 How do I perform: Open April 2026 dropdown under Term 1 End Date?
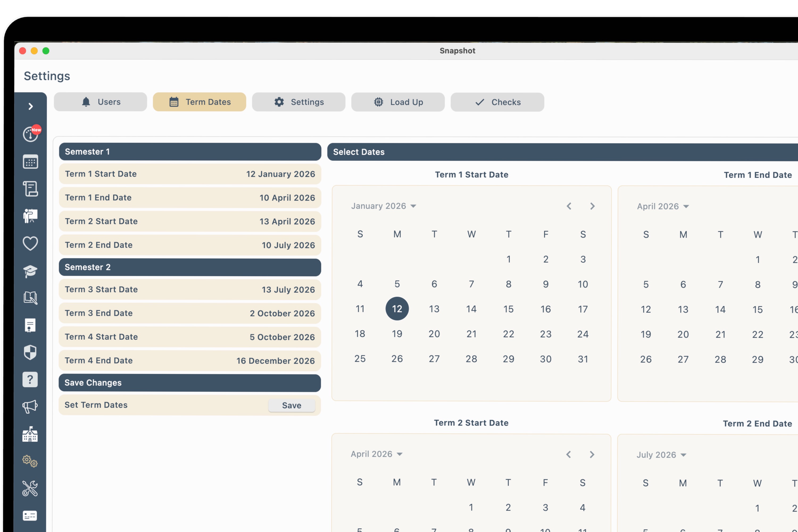point(663,206)
